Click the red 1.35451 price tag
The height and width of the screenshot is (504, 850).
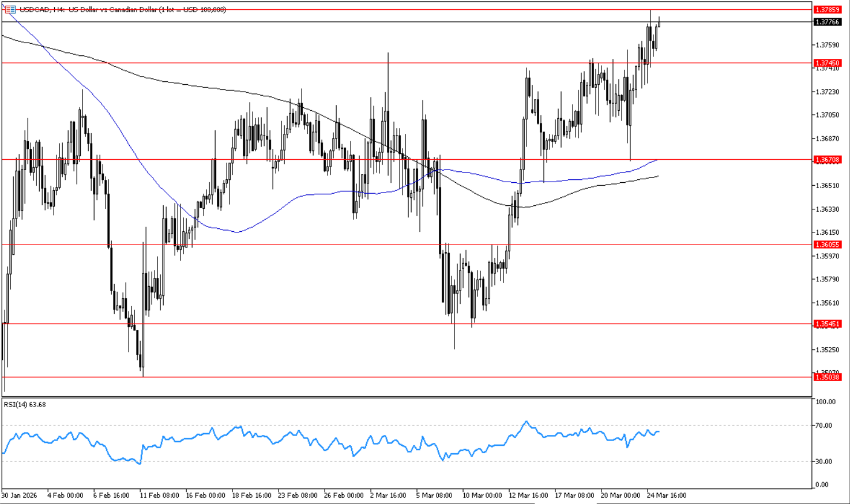click(x=827, y=324)
